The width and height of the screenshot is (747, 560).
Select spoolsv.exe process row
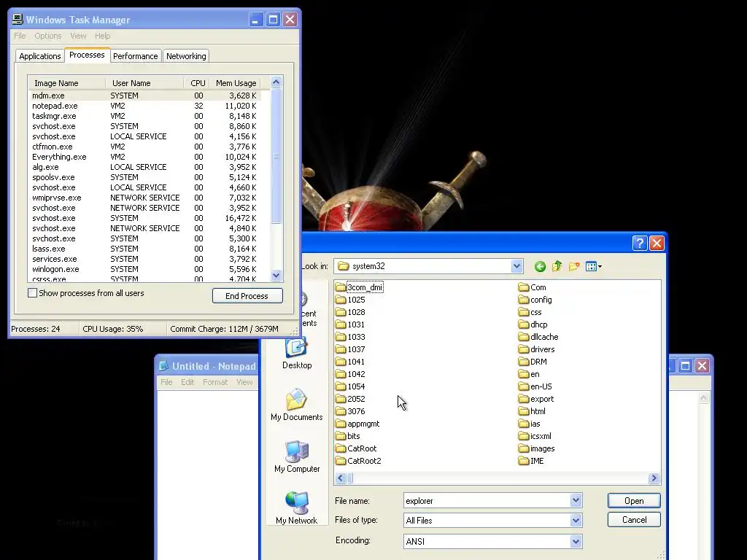[x=145, y=177]
